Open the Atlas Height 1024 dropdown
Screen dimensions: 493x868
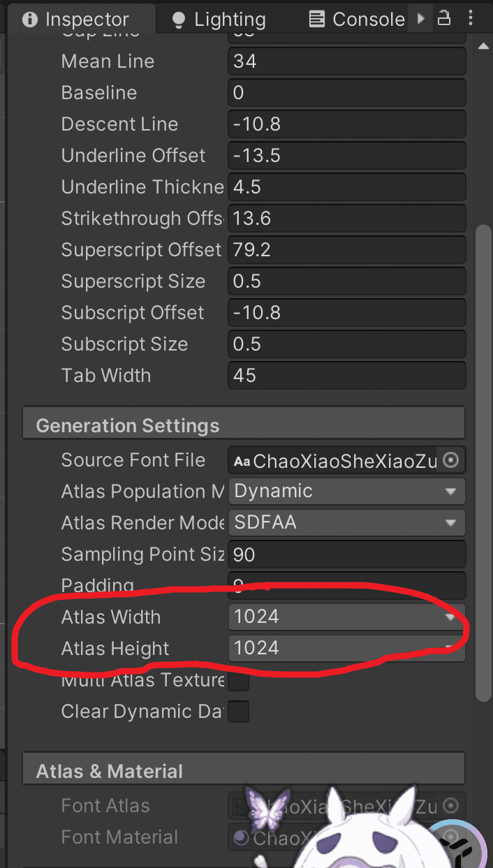pos(346,649)
